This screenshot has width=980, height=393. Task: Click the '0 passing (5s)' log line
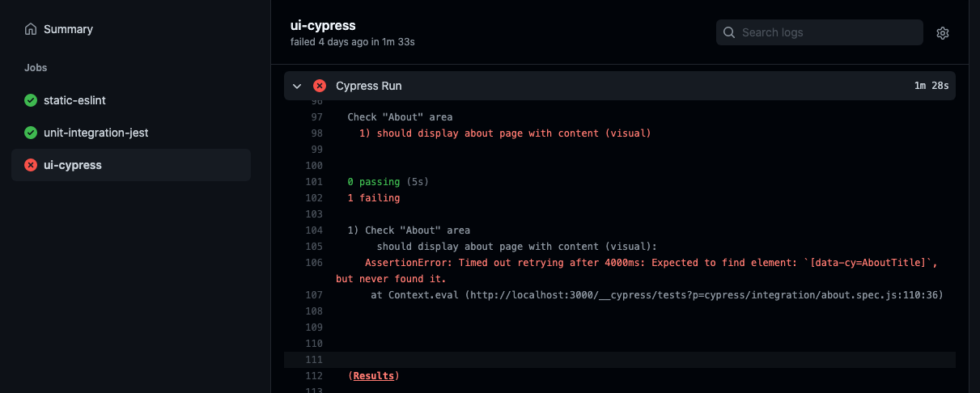(388, 182)
